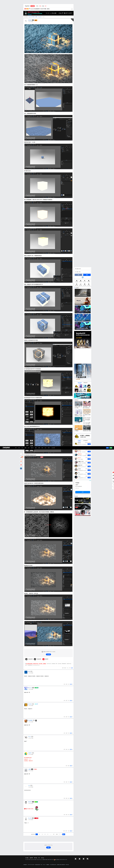Viewport: 114px width, 868px height.
Task: Open the 关于我们 footer menu link
Action: coord(27,858)
